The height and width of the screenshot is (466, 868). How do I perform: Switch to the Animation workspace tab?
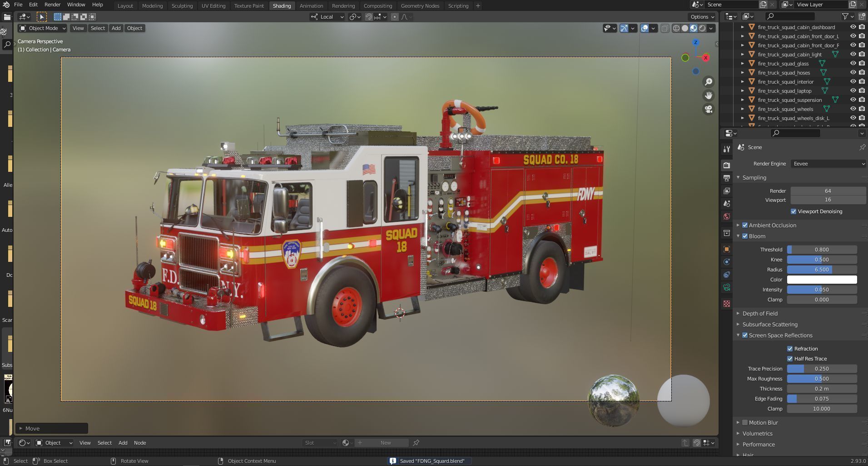(311, 6)
